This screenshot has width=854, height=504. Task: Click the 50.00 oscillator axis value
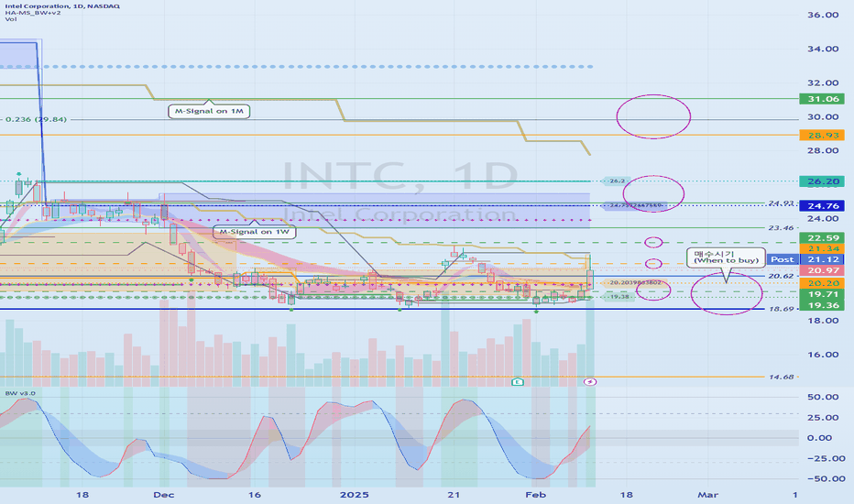823,397
